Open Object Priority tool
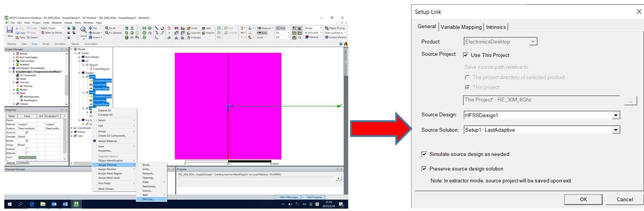 (335, 28)
